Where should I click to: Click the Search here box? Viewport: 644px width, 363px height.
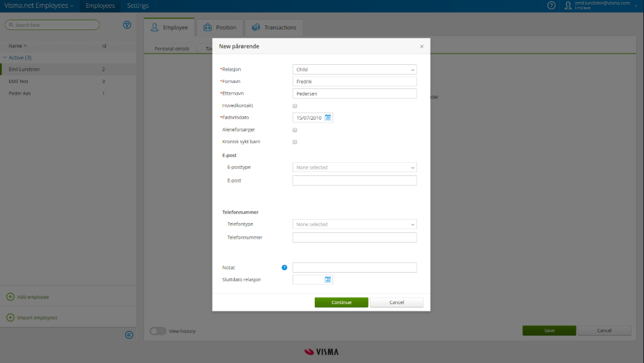52,25
